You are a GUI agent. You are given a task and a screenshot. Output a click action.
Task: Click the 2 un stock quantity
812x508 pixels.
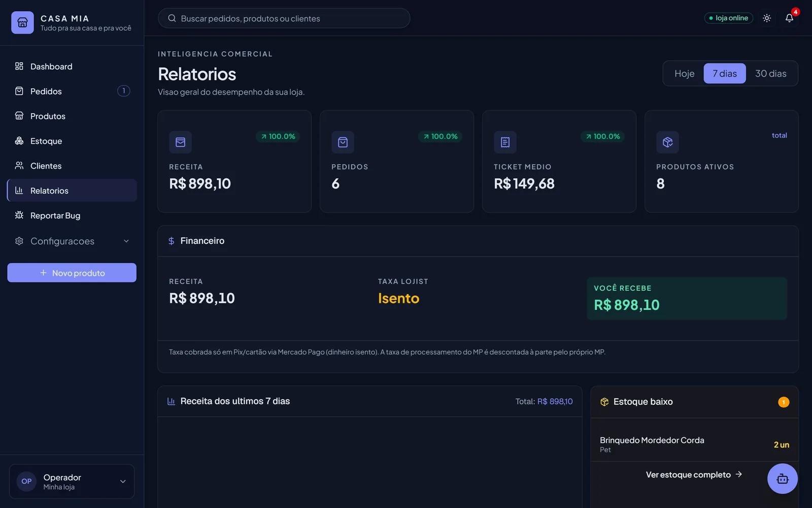click(x=782, y=445)
